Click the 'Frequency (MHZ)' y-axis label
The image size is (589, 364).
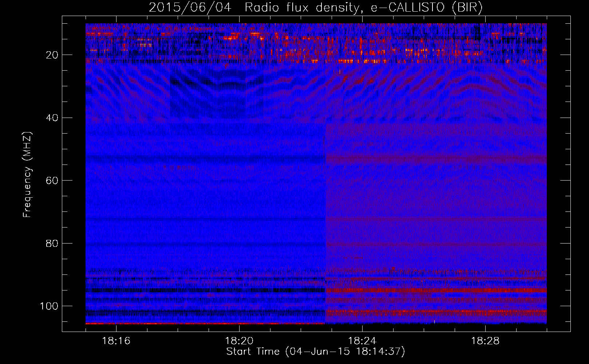[x=27, y=175]
